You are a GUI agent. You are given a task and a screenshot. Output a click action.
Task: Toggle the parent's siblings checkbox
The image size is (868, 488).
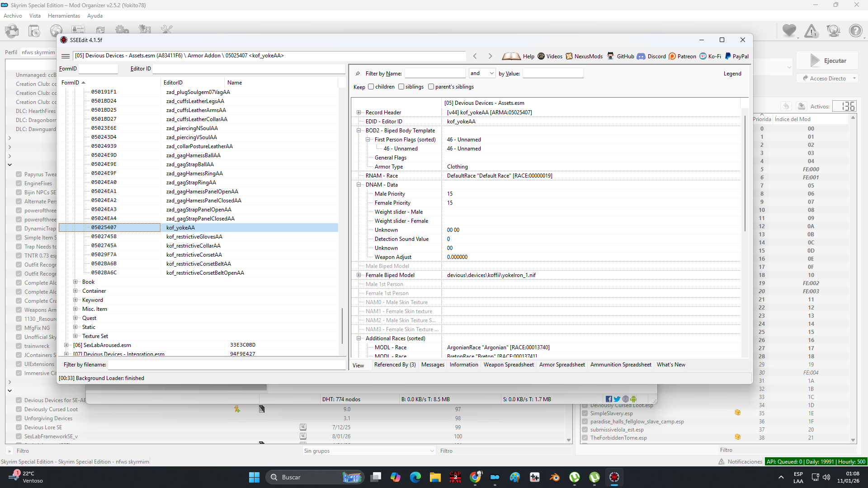tap(431, 87)
